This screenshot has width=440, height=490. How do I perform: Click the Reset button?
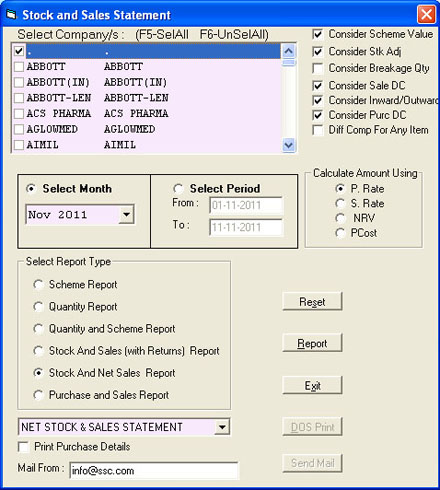pos(312,302)
